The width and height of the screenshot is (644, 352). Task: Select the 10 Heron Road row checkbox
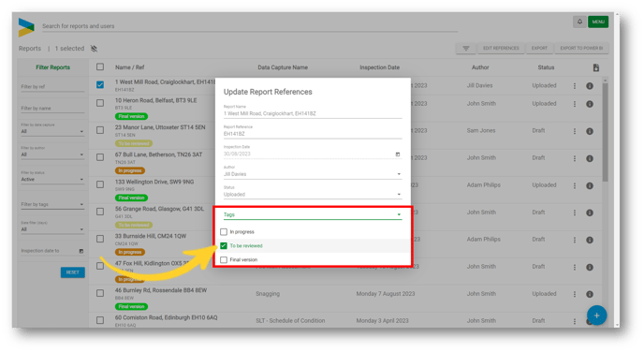point(100,103)
